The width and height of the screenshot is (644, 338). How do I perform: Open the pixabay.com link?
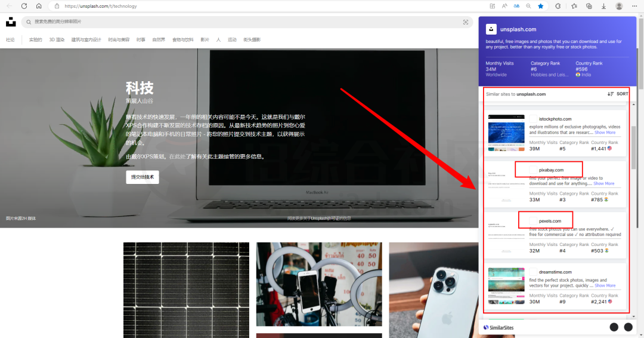coord(551,170)
